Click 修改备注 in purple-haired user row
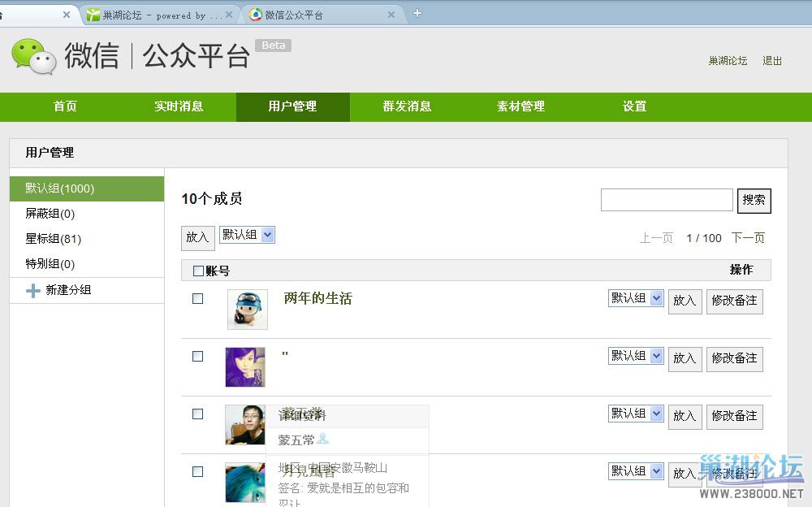The width and height of the screenshot is (812, 507). point(734,359)
